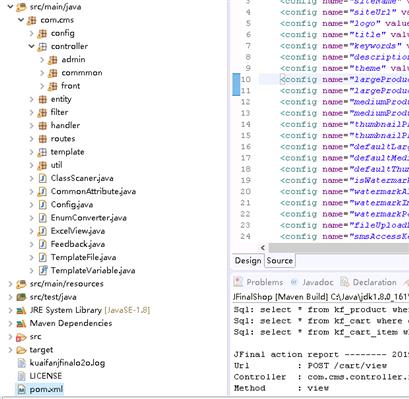Expand the src/test/java folder
Viewport: 409px width, 399px height.
point(10,297)
